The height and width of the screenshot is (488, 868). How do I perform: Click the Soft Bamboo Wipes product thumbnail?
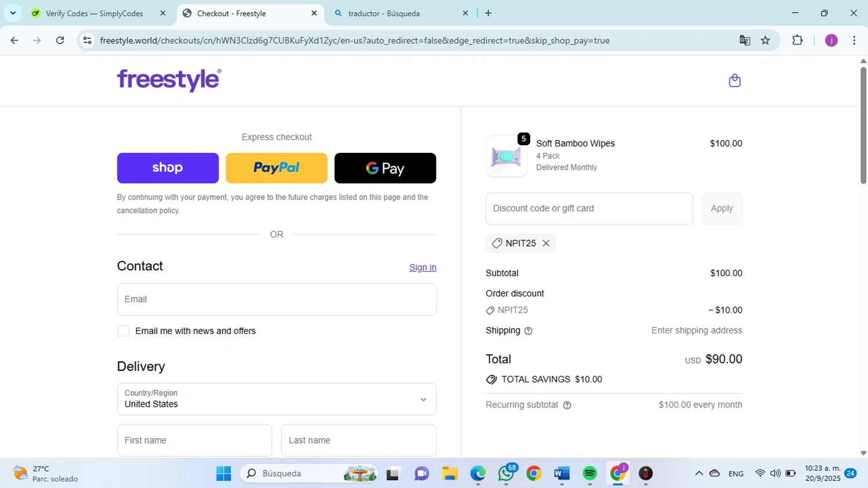click(506, 156)
